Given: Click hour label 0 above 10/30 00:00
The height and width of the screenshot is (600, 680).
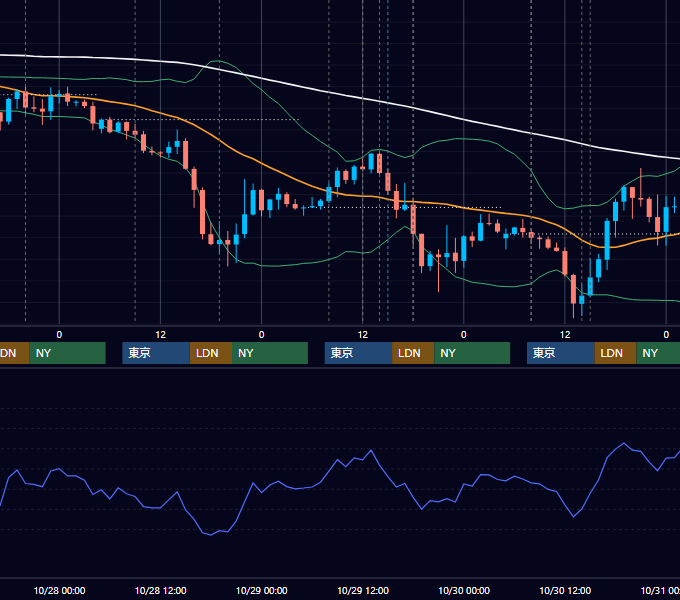Looking at the screenshot, I should coord(464,335).
